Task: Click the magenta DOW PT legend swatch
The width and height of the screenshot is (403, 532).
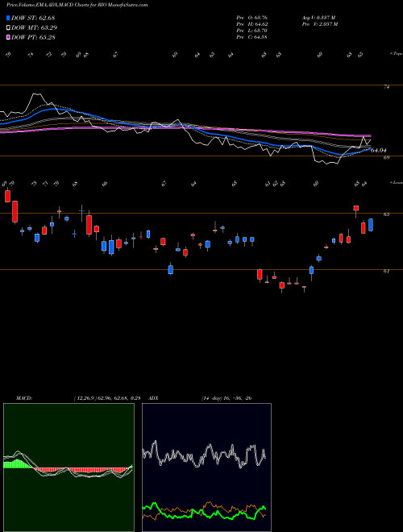Action: tap(8, 37)
